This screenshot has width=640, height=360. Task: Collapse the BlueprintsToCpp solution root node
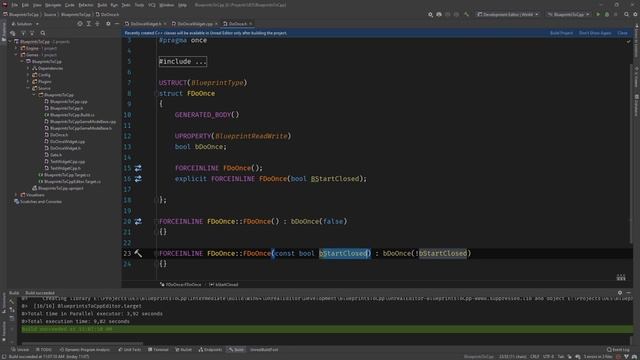[10, 42]
